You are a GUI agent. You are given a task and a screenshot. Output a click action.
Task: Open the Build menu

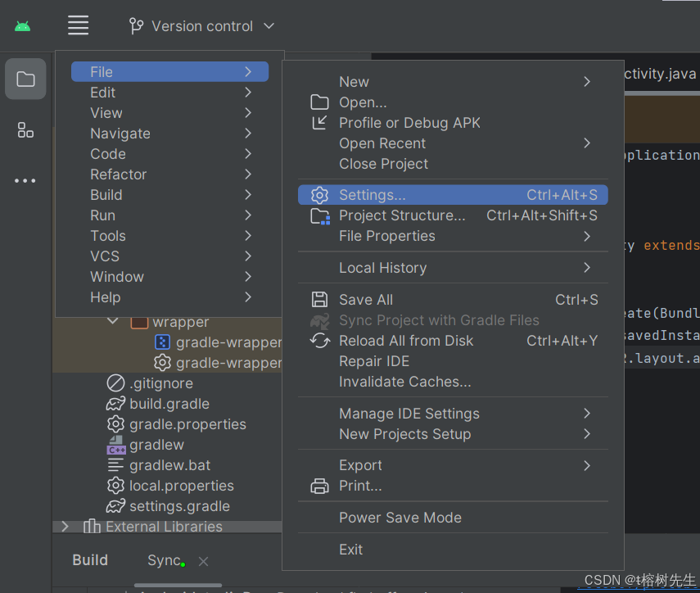point(169,195)
